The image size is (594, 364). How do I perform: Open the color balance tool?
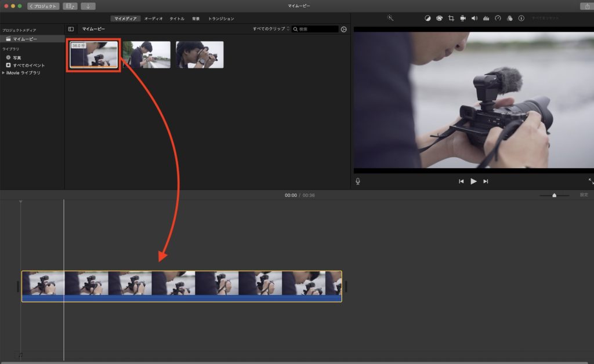pyautogui.click(x=428, y=18)
